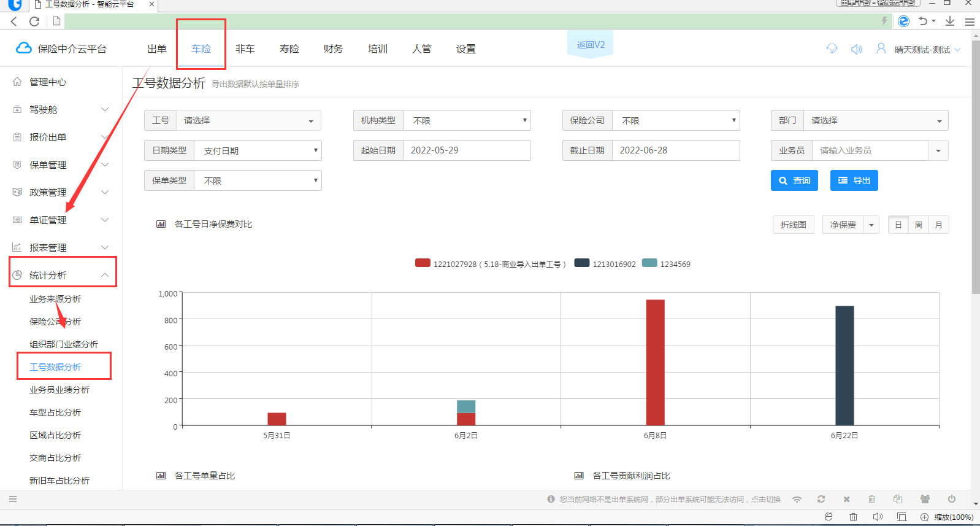Toggle legend series 1234569
The image size is (980, 526).
click(666, 264)
